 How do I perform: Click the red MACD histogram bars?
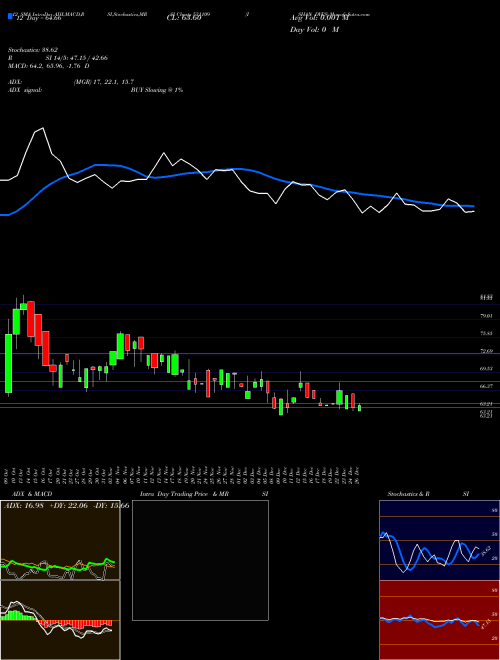pos(74,623)
